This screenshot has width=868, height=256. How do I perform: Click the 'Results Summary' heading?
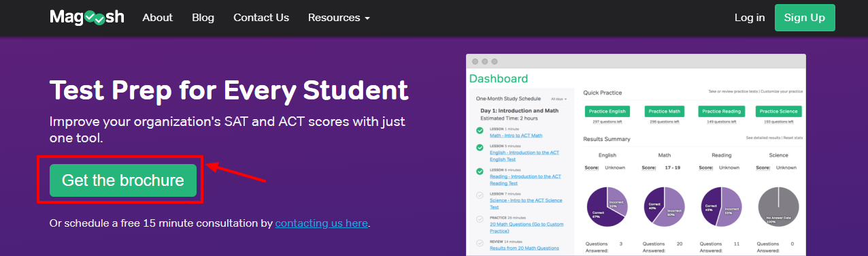[607, 139]
